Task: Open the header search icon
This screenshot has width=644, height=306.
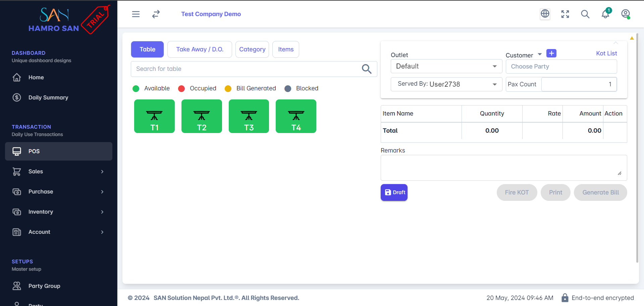Action: (585, 14)
